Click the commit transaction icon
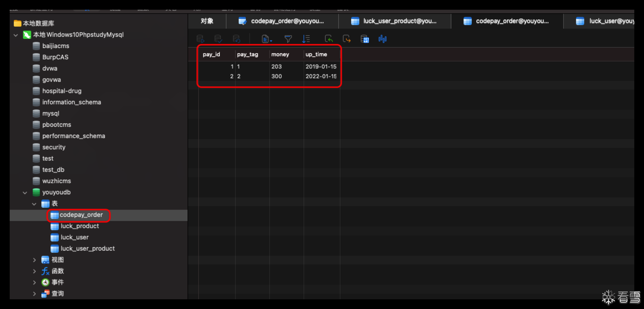 point(218,39)
